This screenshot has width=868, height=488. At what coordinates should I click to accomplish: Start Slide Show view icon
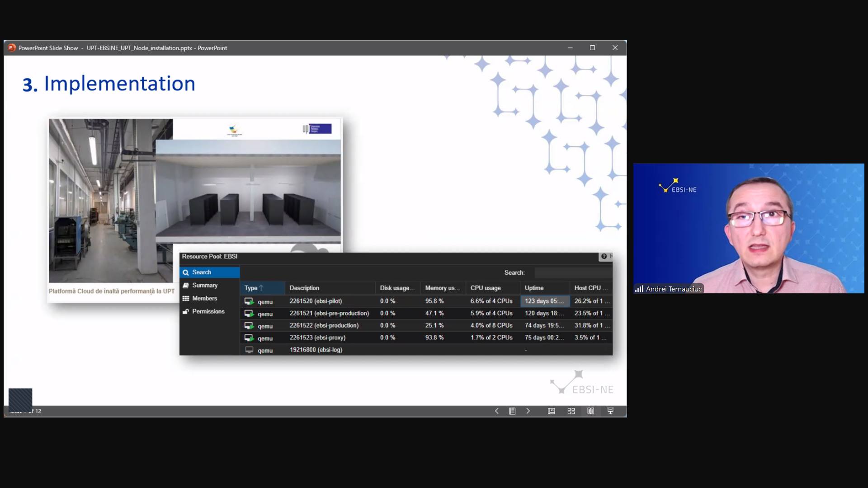click(610, 411)
